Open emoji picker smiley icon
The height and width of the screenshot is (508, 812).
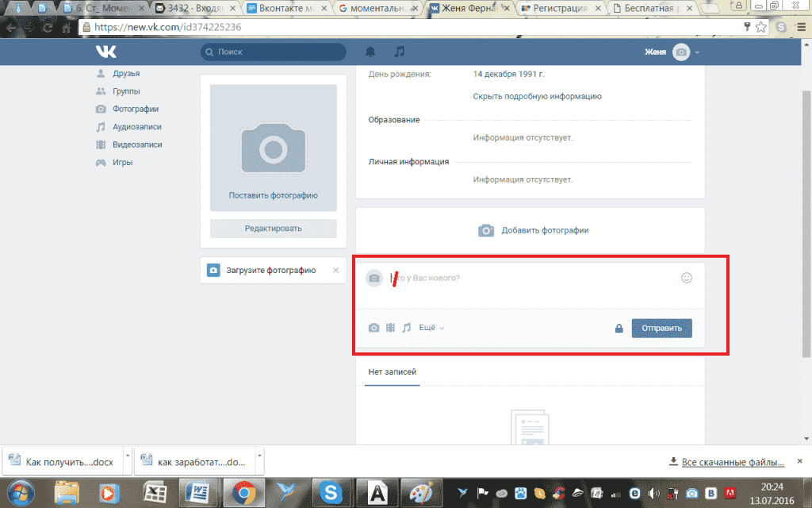(687, 278)
